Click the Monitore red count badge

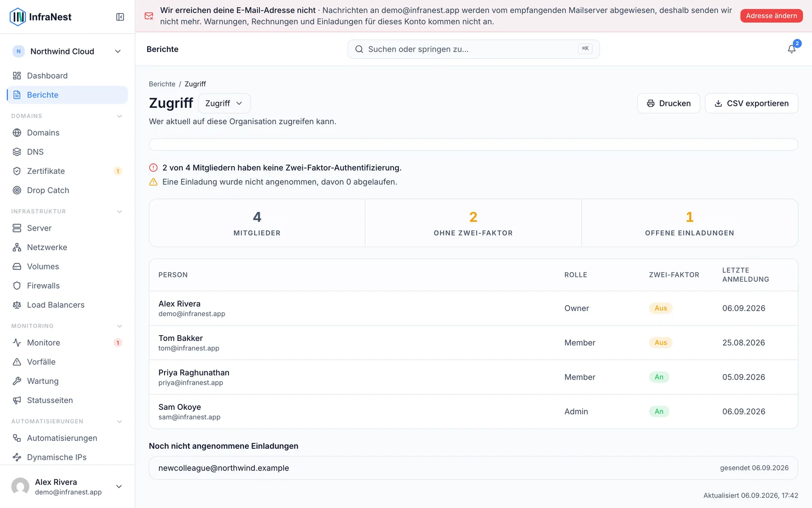click(x=118, y=342)
